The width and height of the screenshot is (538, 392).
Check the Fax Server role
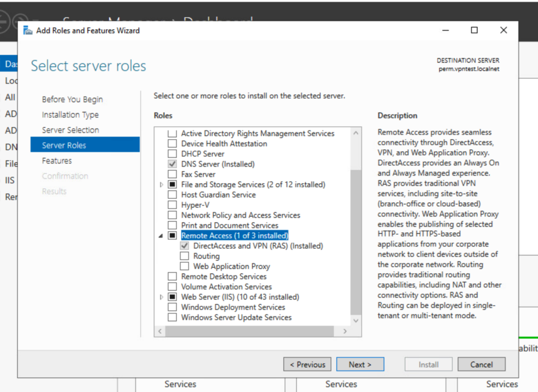point(172,174)
